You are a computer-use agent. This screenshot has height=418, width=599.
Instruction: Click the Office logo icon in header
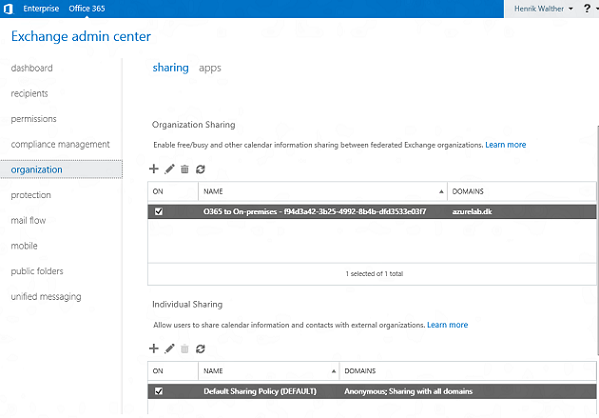pos(8,8)
